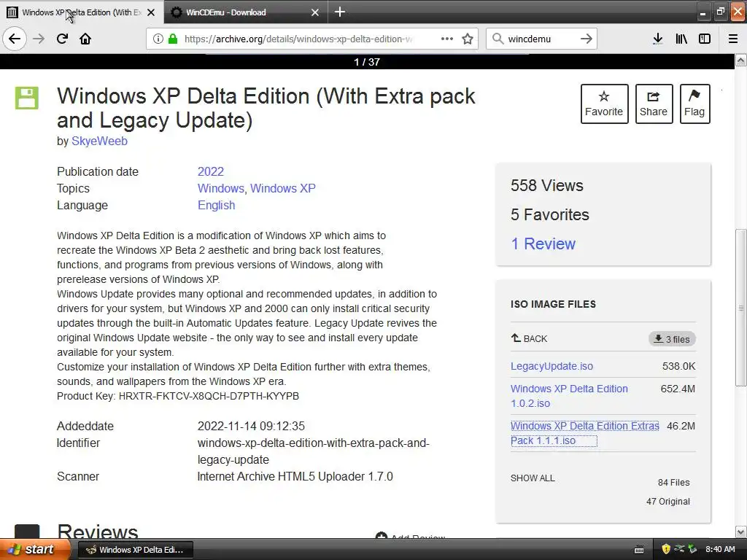
Task: Open the Windows XP topic link
Action: (283, 188)
